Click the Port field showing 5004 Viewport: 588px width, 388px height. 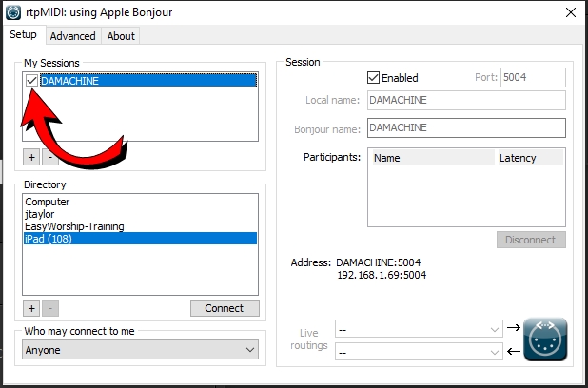point(533,77)
